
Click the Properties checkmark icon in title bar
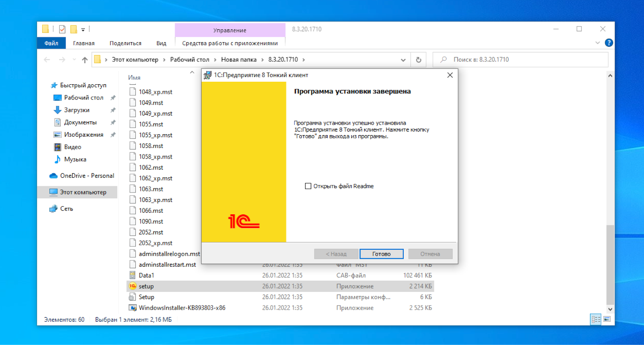click(x=62, y=29)
